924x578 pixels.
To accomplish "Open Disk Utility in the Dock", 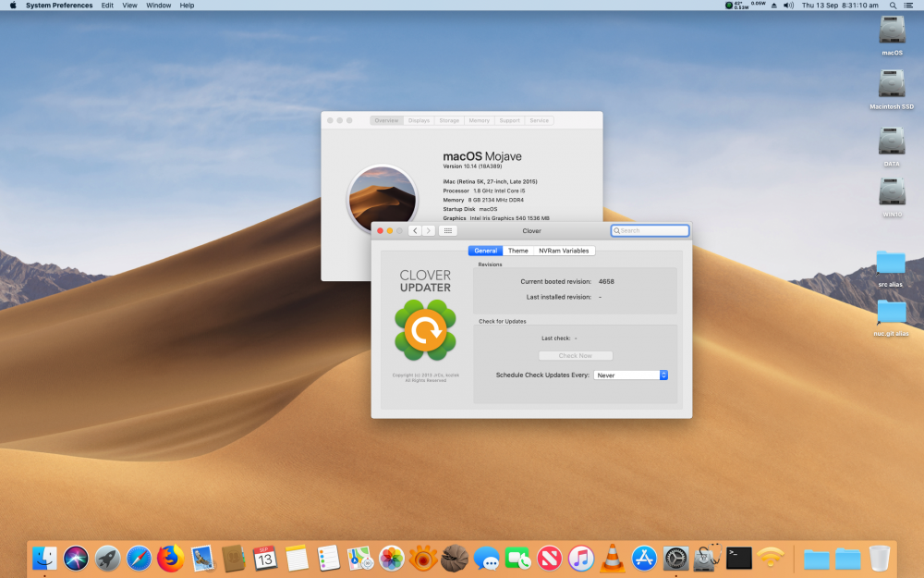I will click(707, 558).
